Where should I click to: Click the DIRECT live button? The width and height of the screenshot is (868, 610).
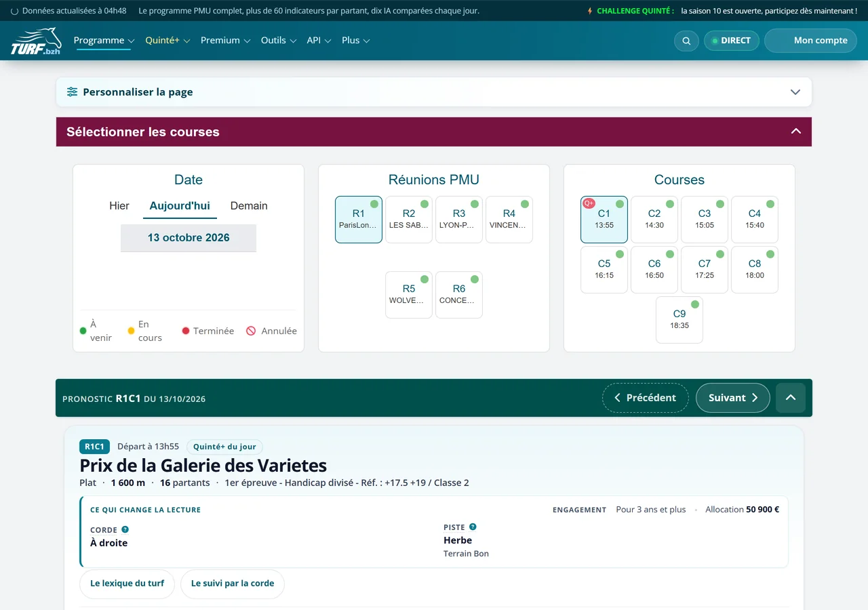click(731, 41)
